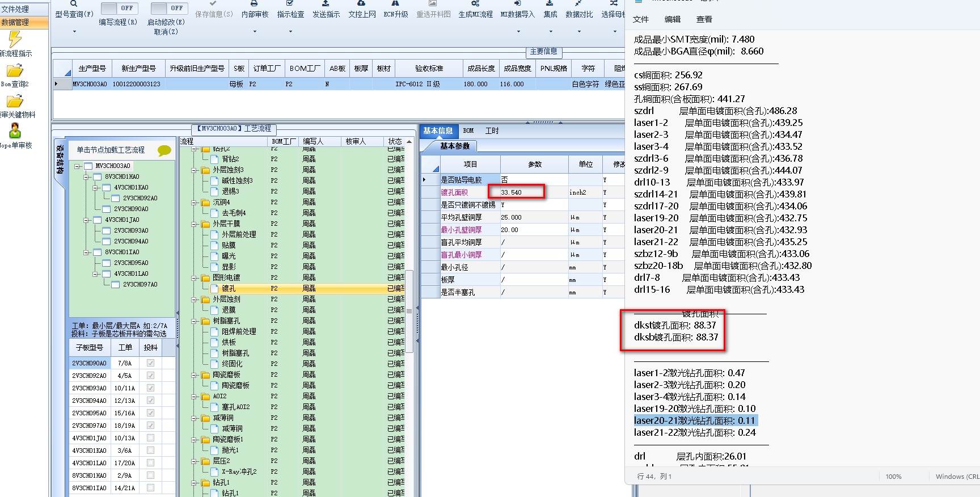Click the 文控上网 cloud icon
Screen dimensions: 980x497
361,3
